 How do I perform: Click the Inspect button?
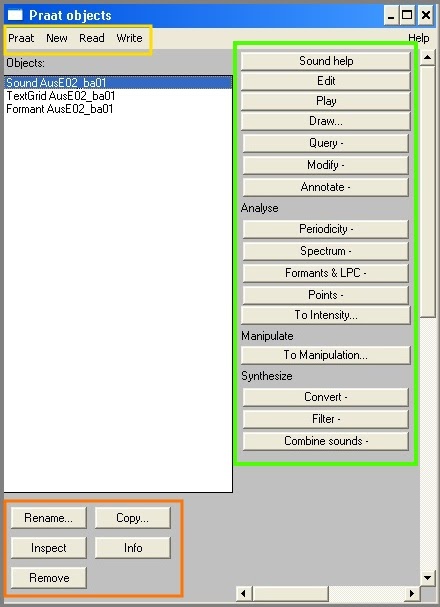pos(48,548)
